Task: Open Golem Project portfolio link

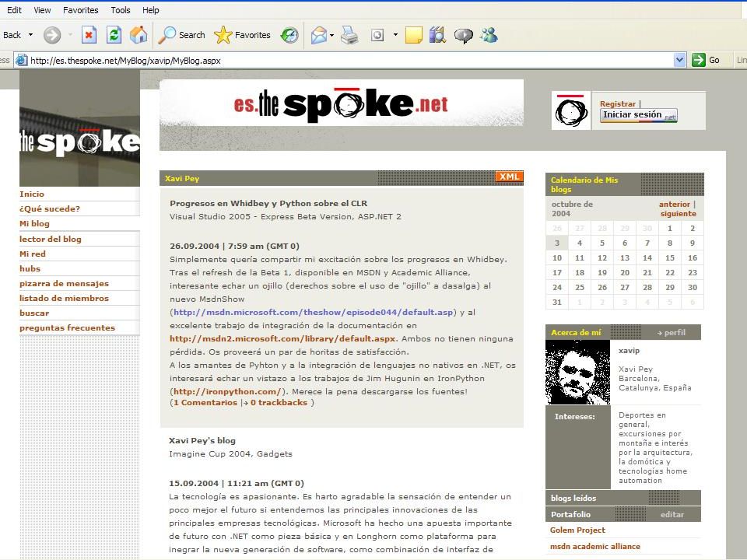Action: coord(577,530)
